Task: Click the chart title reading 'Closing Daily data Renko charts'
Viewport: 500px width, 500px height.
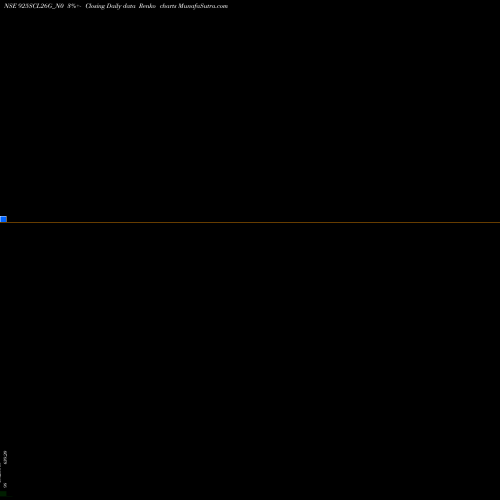Action: pos(131,6)
